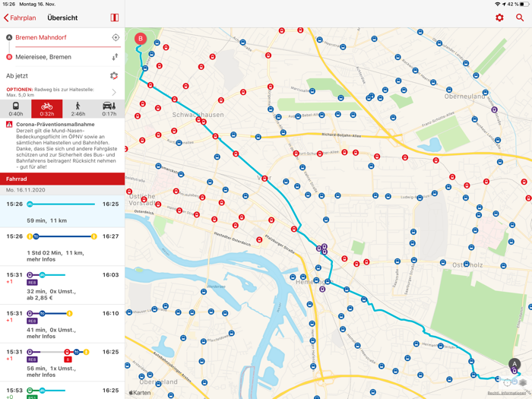Select the 15:26 to 16:25 bike route
Screen dimensions: 532x399
tap(62, 211)
